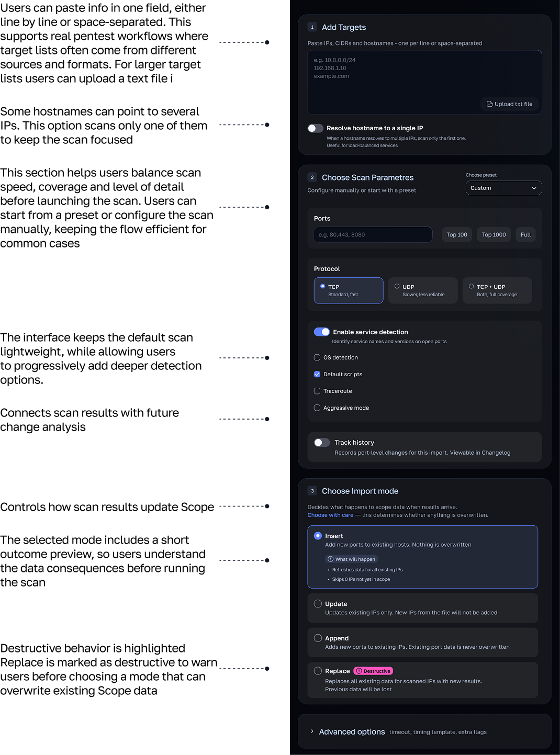Click the What will happen badge
Image resolution: width=560 pixels, height=755 pixels.
(x=352, y=559)
